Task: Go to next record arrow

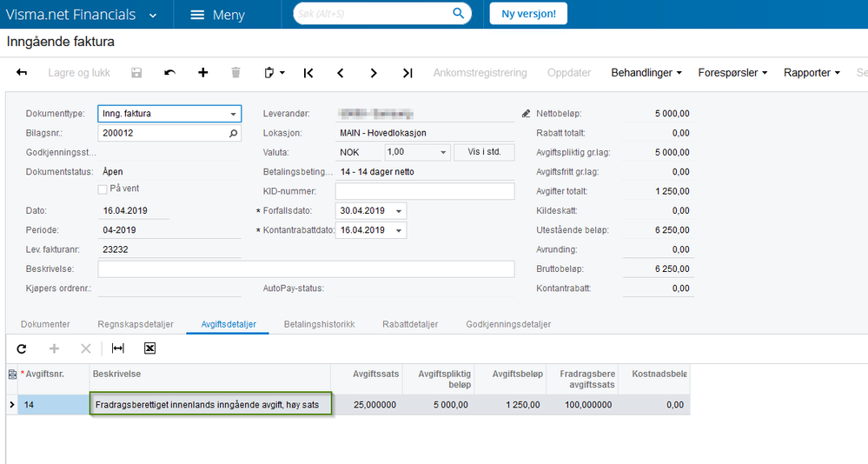Action: (x=374, y=72)
